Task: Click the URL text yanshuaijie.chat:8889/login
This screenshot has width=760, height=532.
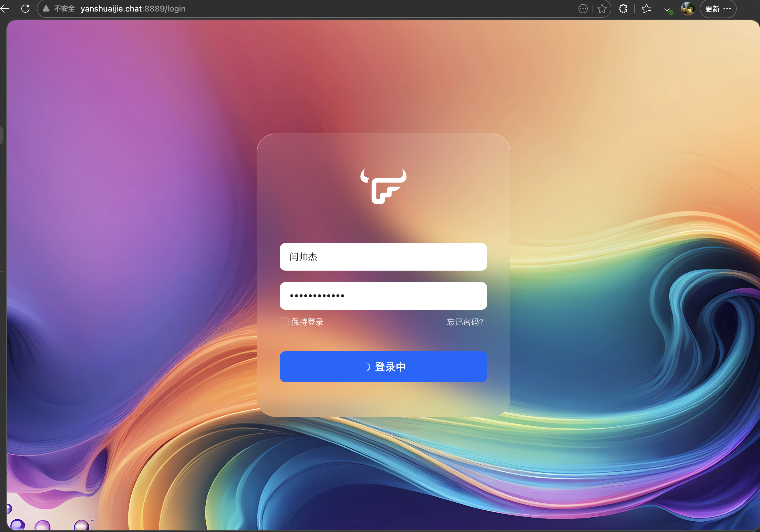Action: 133,9
